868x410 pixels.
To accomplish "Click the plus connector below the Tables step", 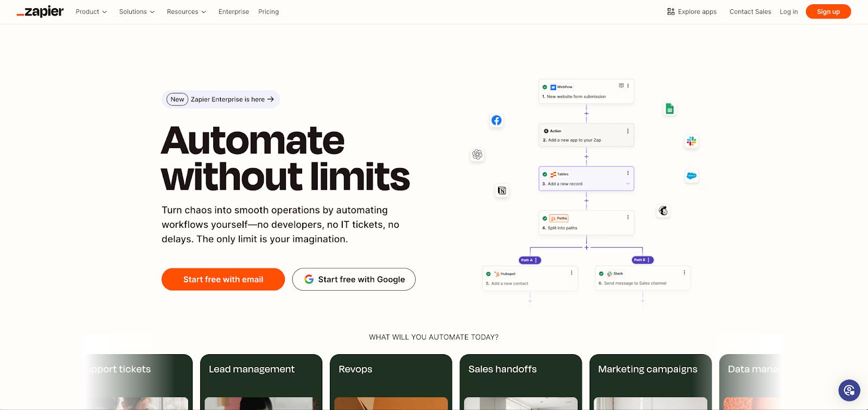I will tap(586, 201).
